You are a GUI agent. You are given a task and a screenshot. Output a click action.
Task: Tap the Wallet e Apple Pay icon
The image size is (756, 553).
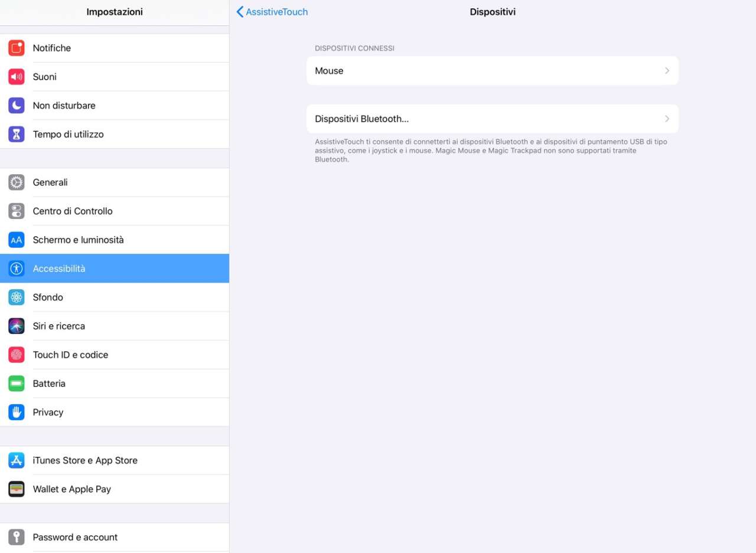(x=17, y=489)
